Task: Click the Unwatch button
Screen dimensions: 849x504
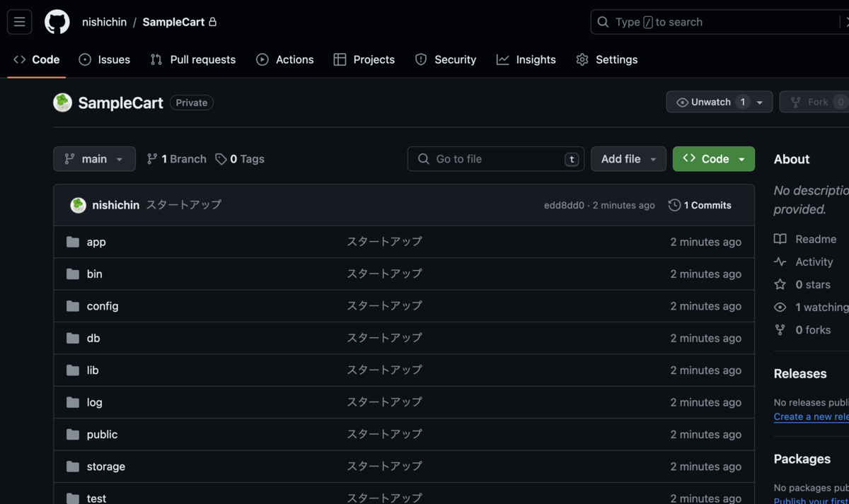Action: (x=710, y=102)
